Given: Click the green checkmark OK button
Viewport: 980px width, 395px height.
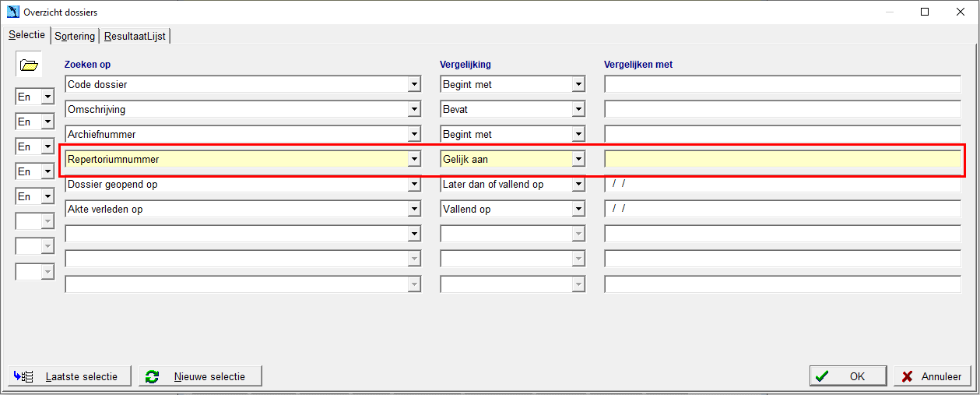Looking at the screenshot, I should [x=848, y=376].
